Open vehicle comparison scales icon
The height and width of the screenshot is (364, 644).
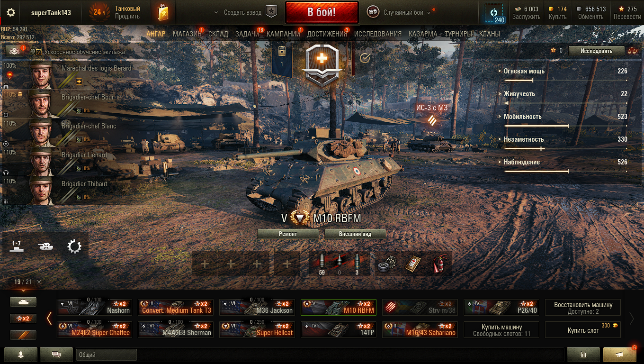coord(633,51)
